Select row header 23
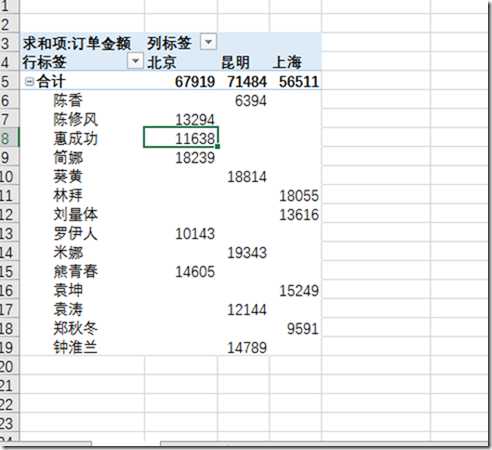 [9, 423]
